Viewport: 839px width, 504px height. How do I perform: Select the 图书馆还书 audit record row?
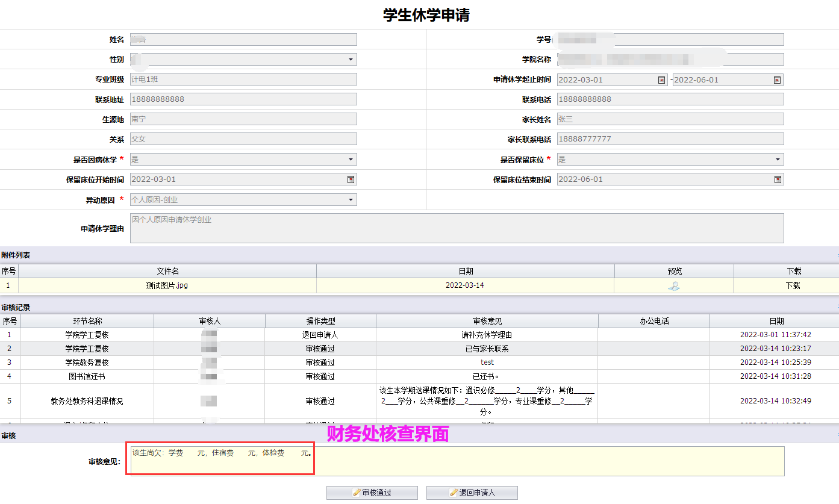pos(87,376)
